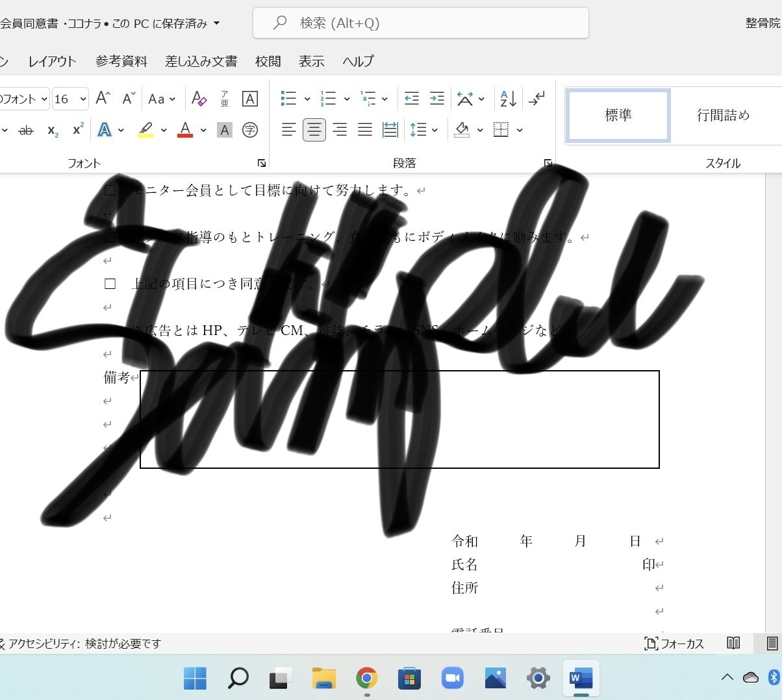782x700 pixels.
Task: Apply red font color A button
Action: [185, 130]
